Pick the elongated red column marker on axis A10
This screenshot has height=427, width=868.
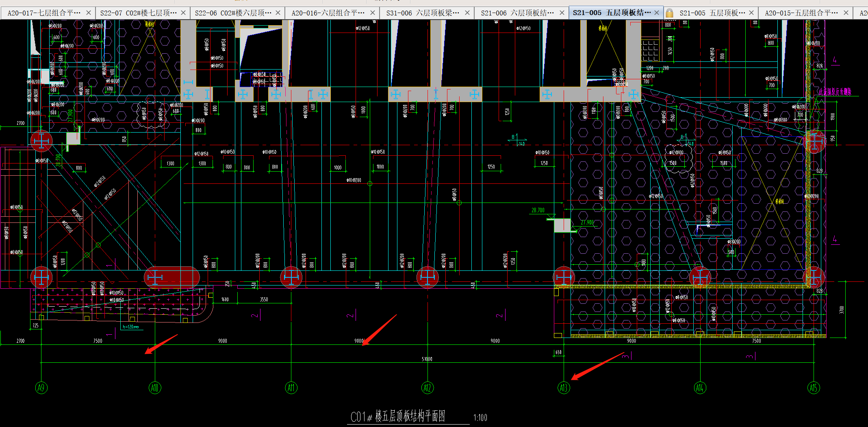[x=172, y=278]
